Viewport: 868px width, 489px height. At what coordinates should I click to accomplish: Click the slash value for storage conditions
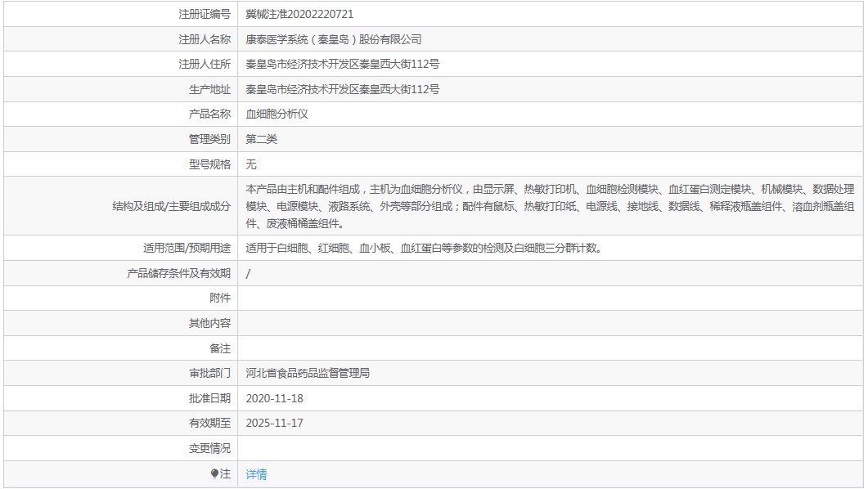[x=248, y=273]
